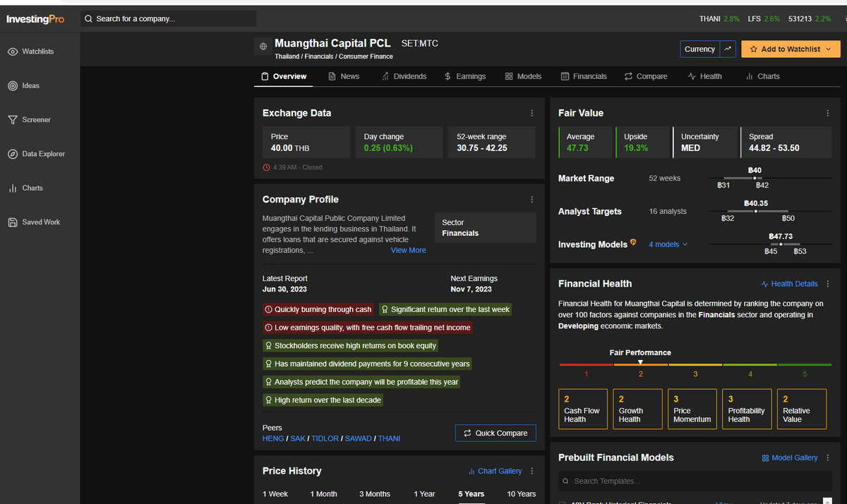Image resolution: width=847 pixels, height=504 pixels.
Task: Select 3 Months price history range
Action: click(375, 494)
